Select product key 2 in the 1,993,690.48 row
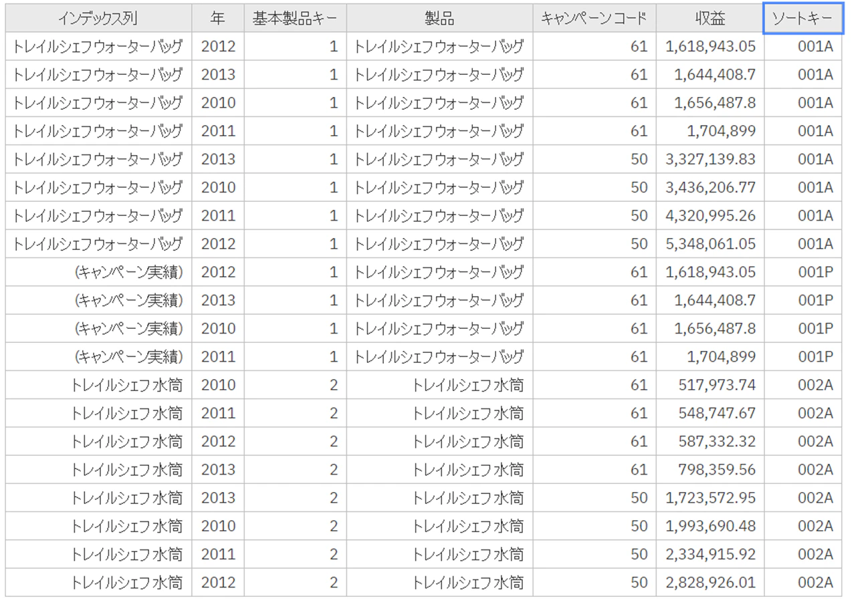 coord(334,526)
